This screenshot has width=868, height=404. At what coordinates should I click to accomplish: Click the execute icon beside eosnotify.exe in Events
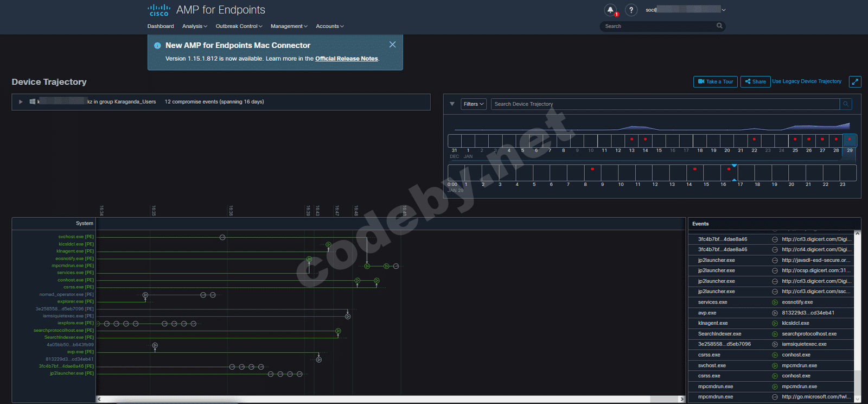tap(775, 302)
